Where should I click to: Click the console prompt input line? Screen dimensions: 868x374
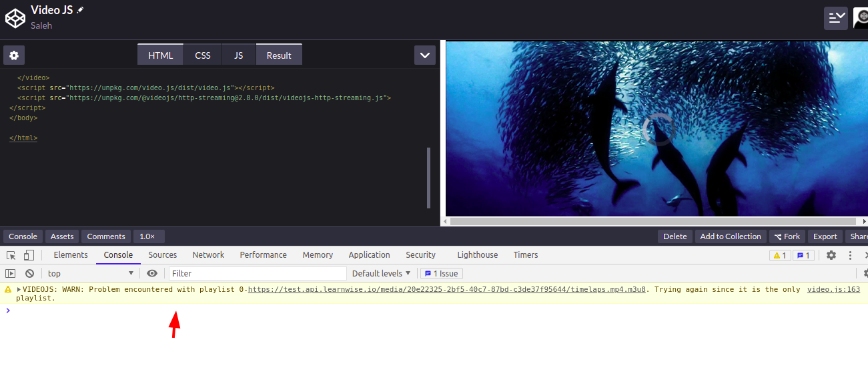434,310
